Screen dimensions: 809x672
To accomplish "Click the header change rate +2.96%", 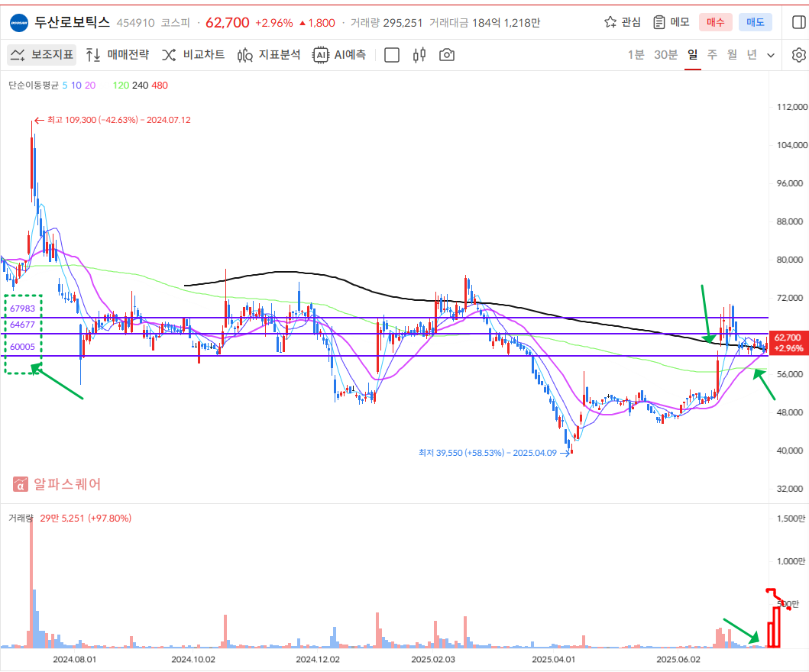I will pos(274,23).
